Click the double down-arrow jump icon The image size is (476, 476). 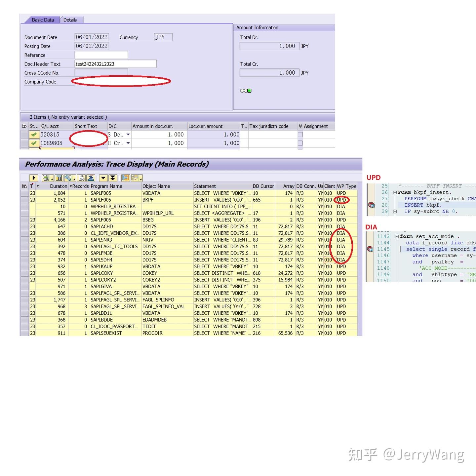[113, 178]
